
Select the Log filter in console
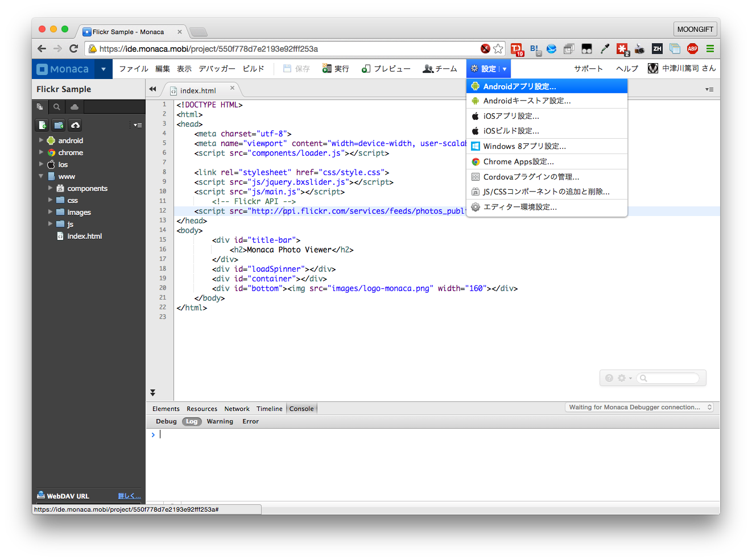click(x=192, y=421)
